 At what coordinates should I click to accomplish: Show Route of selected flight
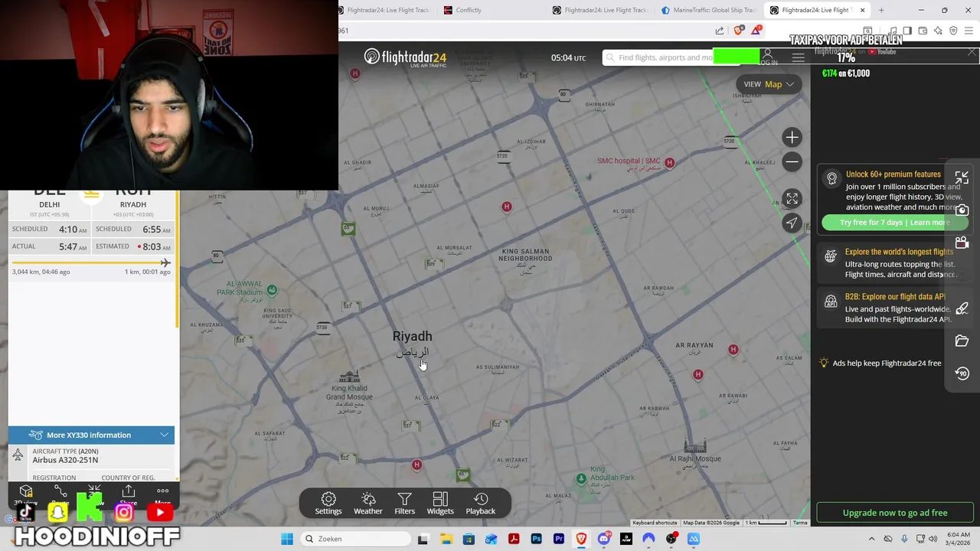point(60,494)
